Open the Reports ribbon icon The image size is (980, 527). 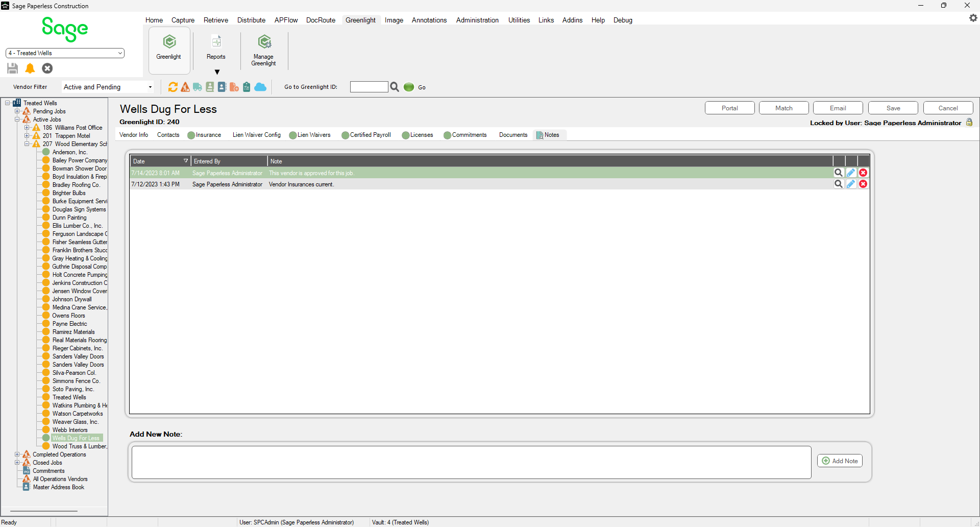click(216, 47)
